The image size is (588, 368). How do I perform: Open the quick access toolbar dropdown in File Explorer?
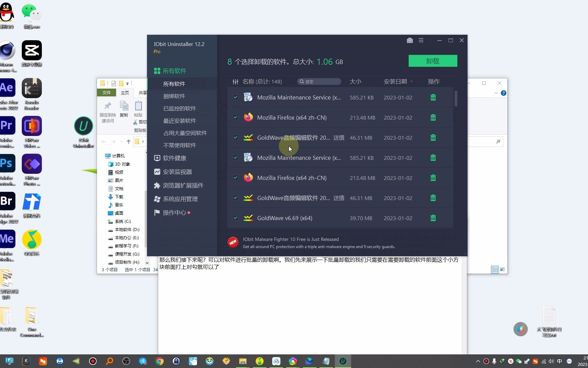[x=127, y=83]
